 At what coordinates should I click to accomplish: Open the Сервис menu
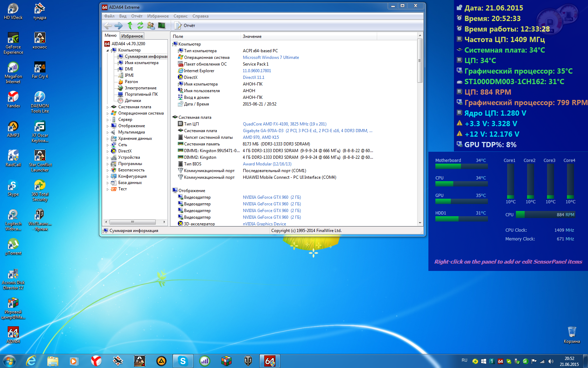click(181, 16)
